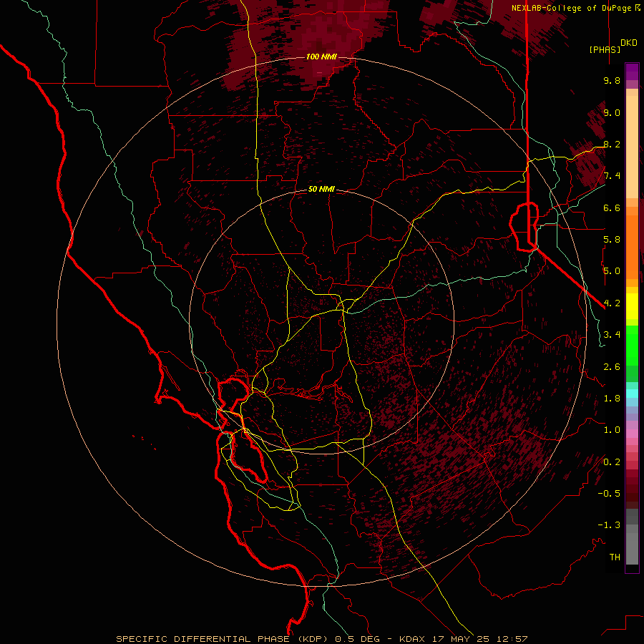Viewport: 644px width, 644px height.
Task: Select the cyan color band in legend
Action: [x=632, y=394]
